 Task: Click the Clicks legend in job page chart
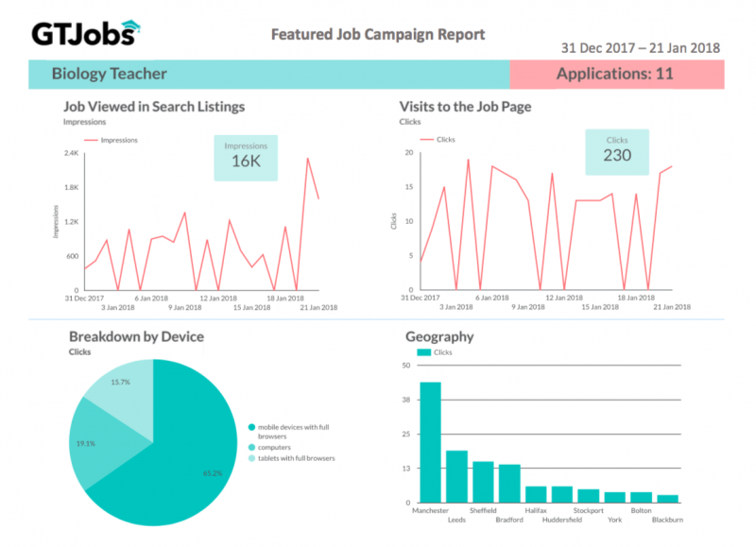click(437, 139)
